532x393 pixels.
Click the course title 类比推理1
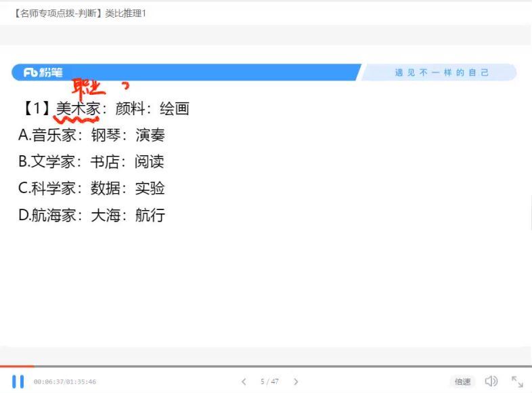[125, 14]
